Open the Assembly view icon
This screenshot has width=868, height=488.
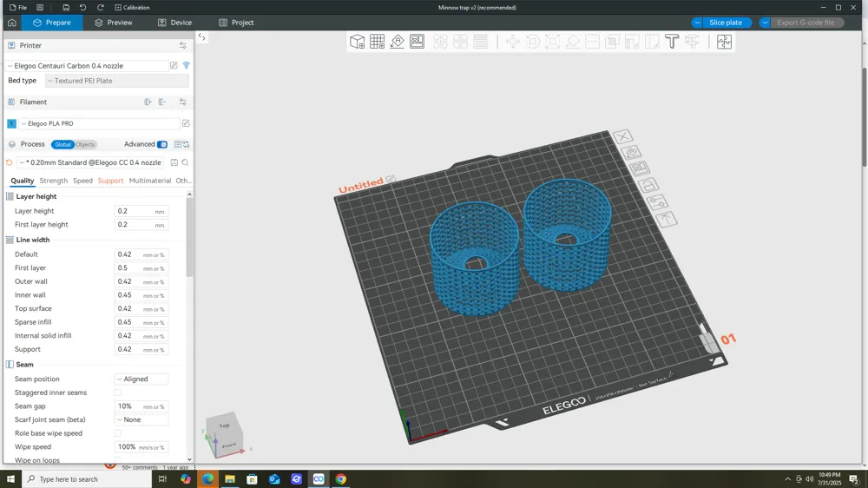[724, 42]
